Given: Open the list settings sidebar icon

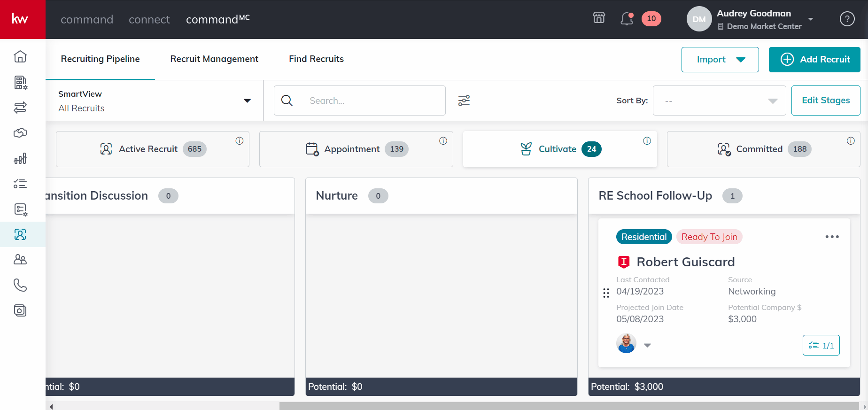Looking at the screenshot, I should [x=20, y=209].
